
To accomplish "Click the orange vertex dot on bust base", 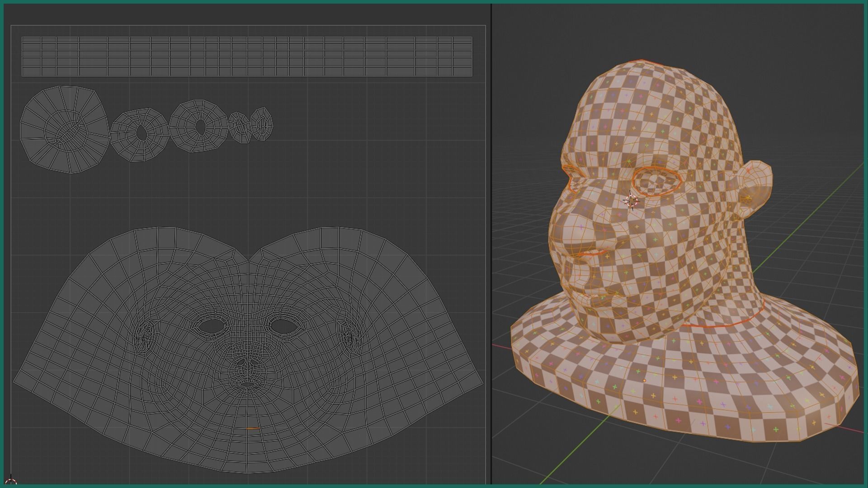I will pos(644,380).
